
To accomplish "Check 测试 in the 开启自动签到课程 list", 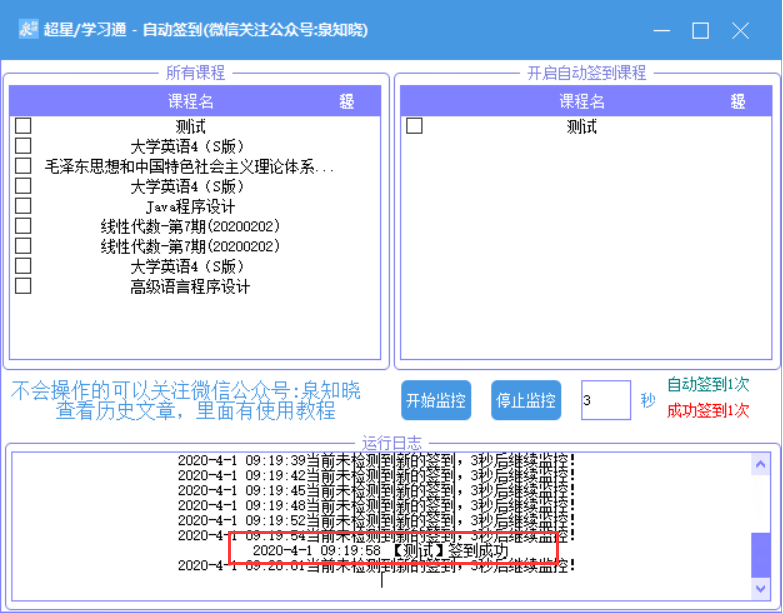I will tap(414, 126).
